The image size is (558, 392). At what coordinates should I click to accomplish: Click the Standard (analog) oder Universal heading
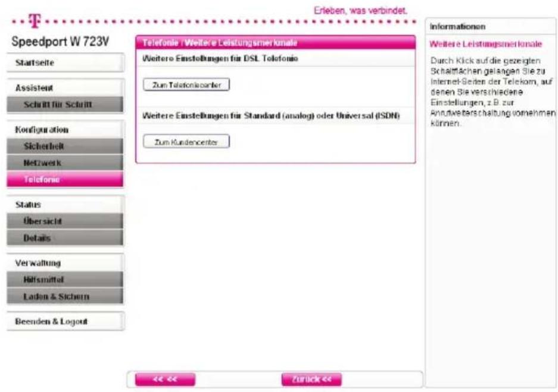pyautogui.click(x=271, y=116)
